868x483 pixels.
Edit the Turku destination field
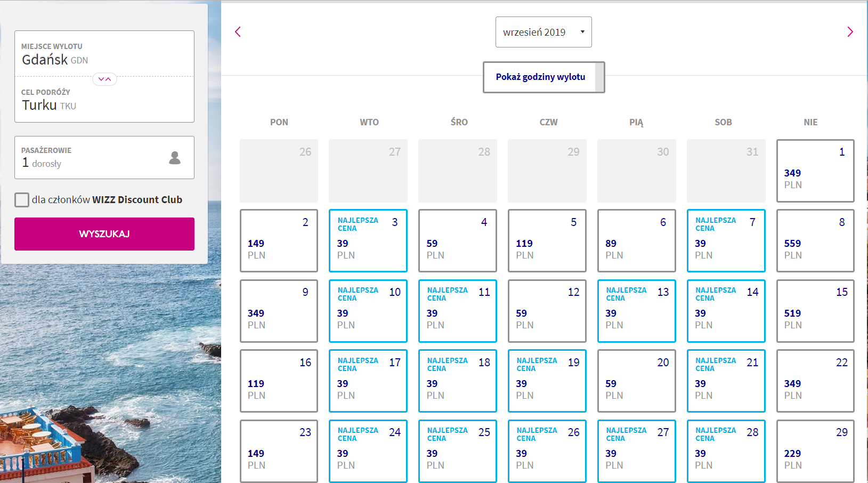(x=104, y=100)
